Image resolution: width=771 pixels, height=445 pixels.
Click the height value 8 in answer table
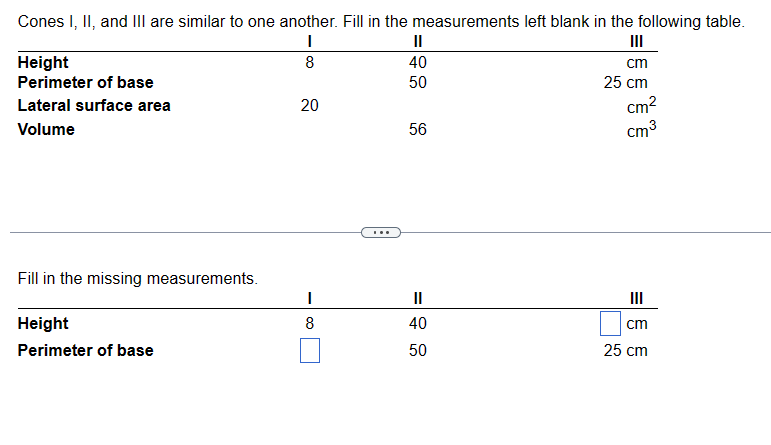tap(310, 324)
